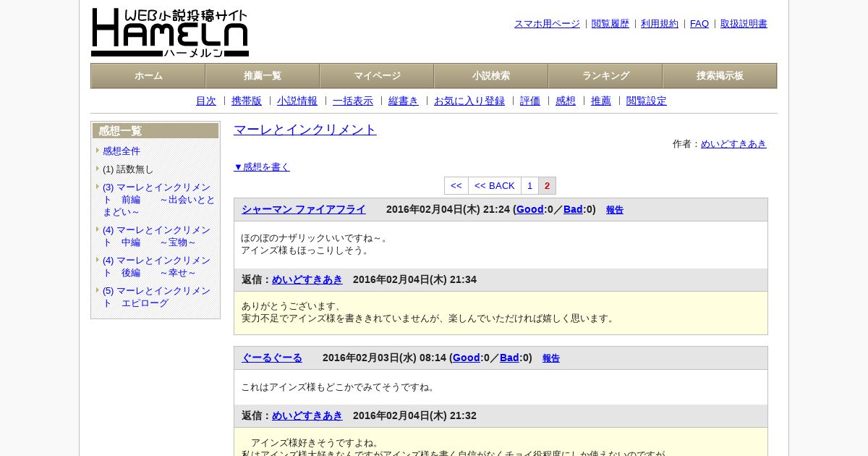Open めいどすきあき in the 21:32 reply
Image resolution: width=868 pixels, height=456 pixels.
307,416
